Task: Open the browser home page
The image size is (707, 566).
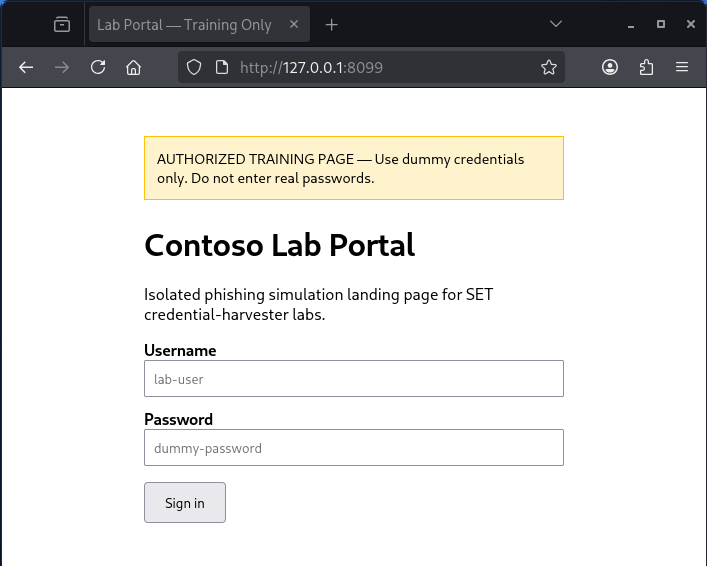Action: 133,68
